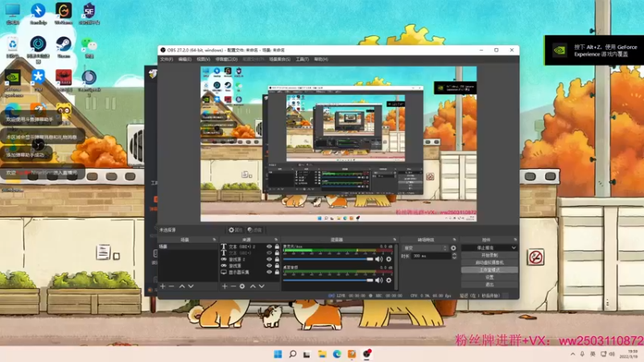Adjust 桌面音频 volume slider
Screen dimensions: 644x362
click(328, 280)
